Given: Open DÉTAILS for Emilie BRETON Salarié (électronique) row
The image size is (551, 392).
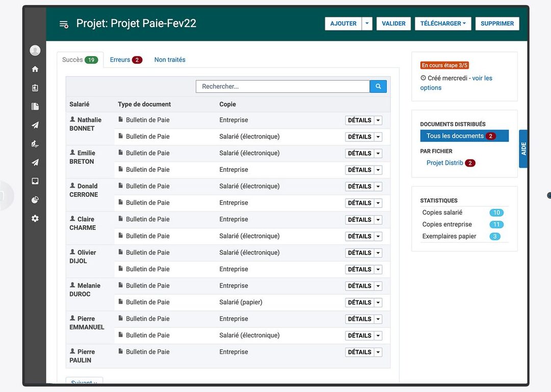Looking at the screenshot, I should (360, 153).
